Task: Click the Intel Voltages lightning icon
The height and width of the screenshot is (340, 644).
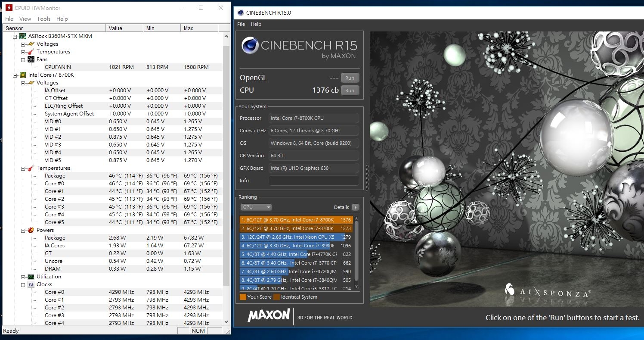Action: tap(31, 83)
